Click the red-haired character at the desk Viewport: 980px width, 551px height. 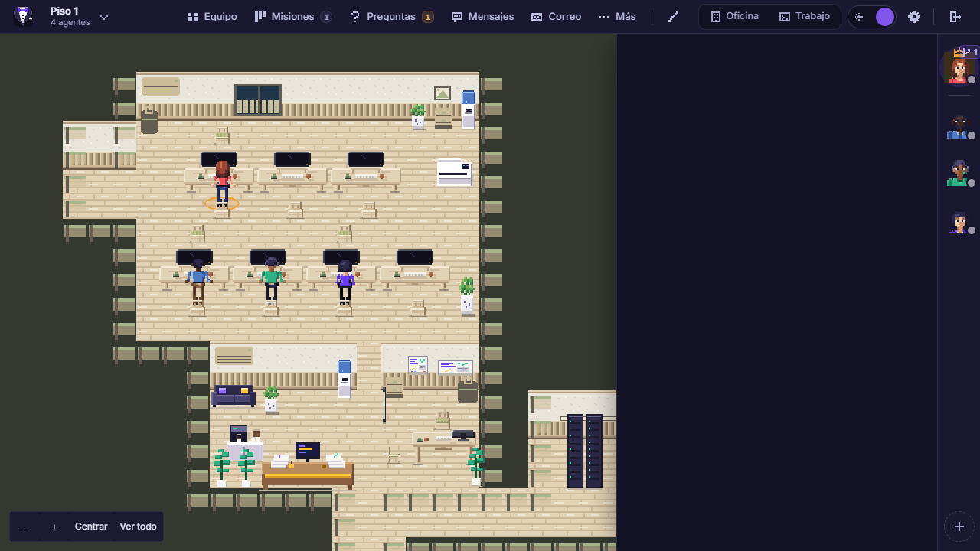(x=222, y=184)
